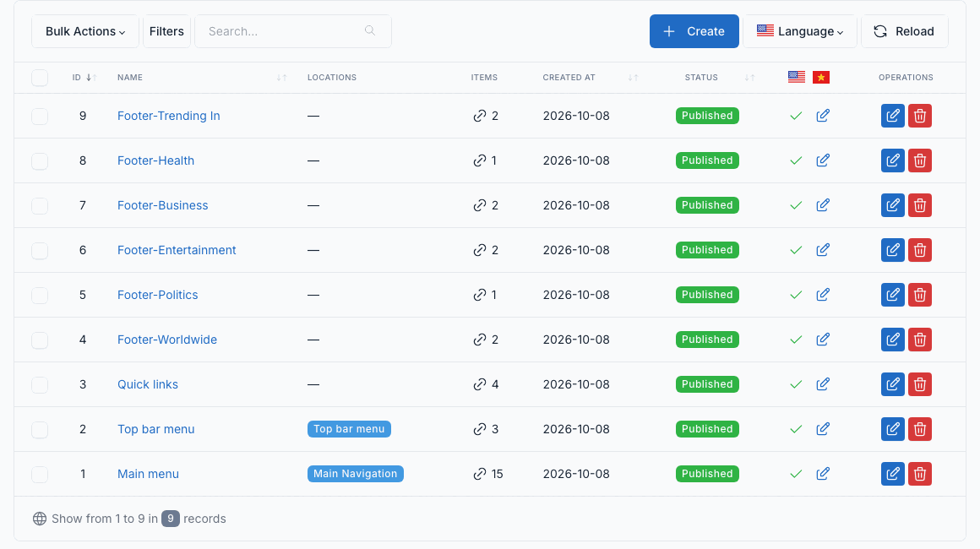This screenshot has width=980, height=549.
Task: Edit the Footer-Worldwide menu
Action: 892,340
